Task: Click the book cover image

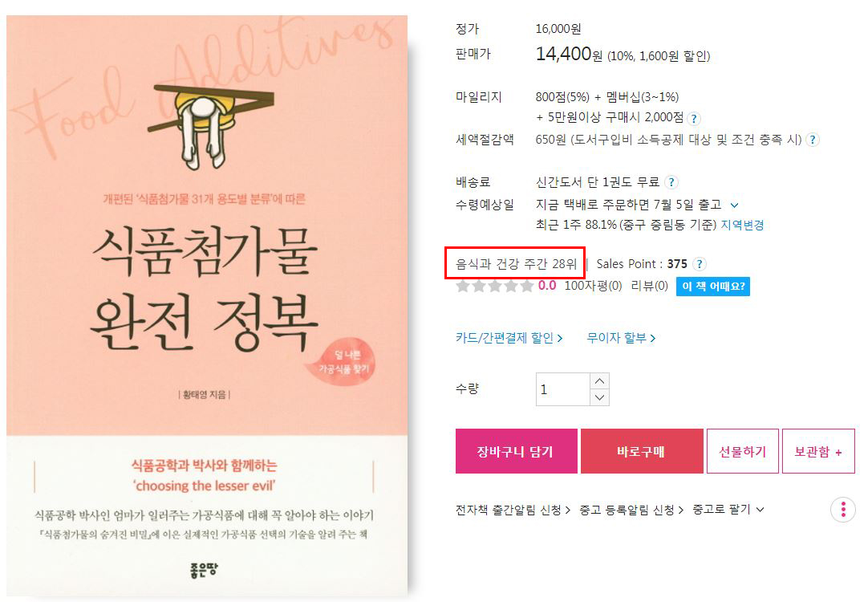Action: tap(206, 307)
